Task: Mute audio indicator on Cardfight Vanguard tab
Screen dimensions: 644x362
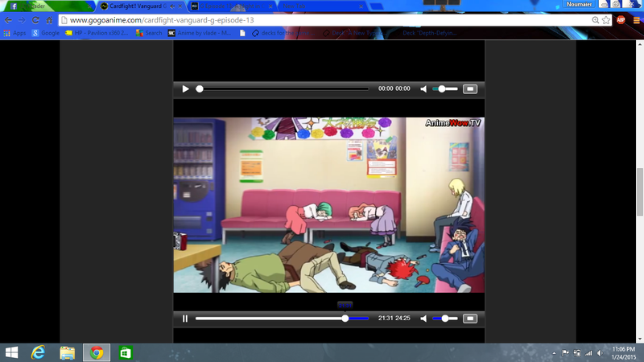Action: click(x=172, y=6)
